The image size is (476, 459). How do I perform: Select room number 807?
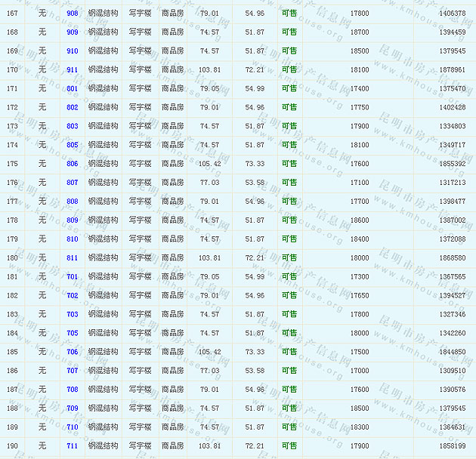[72, 183]
